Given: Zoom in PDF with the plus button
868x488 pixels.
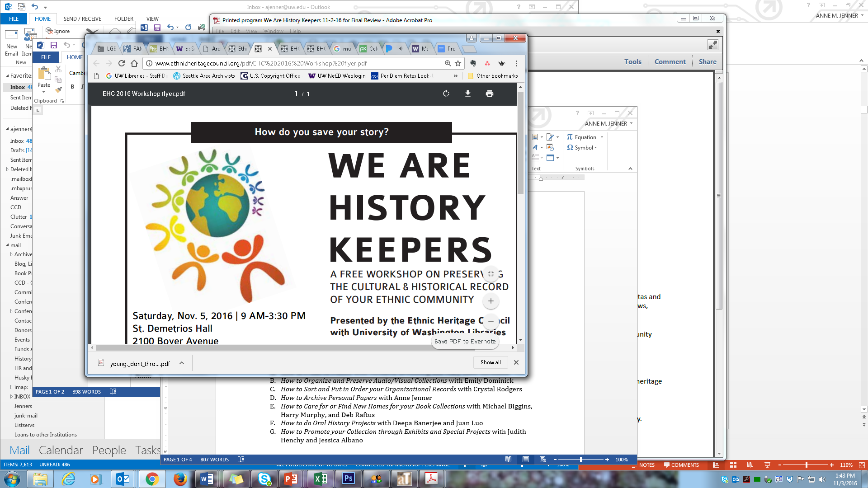Looking at the screenshot, I should click(x=491, y=301).
